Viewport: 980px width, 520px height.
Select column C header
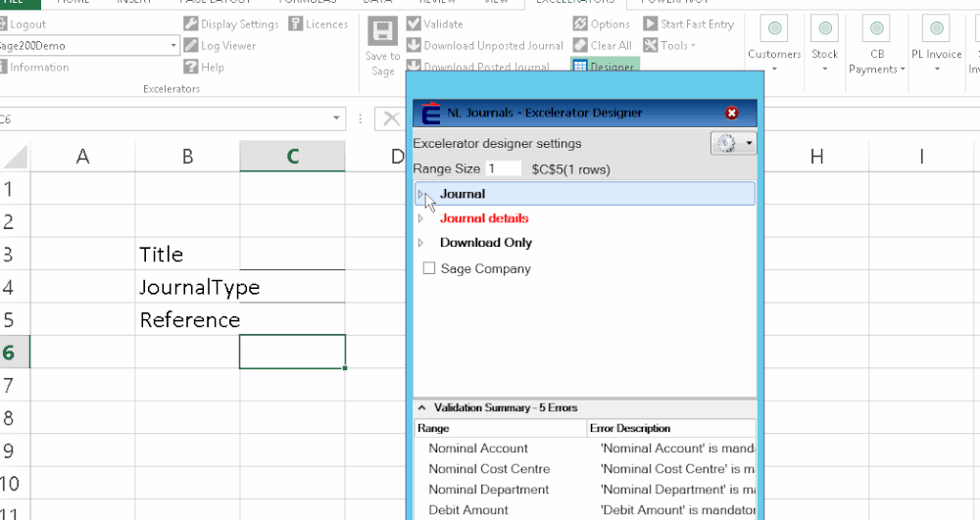tap(292, 156)
